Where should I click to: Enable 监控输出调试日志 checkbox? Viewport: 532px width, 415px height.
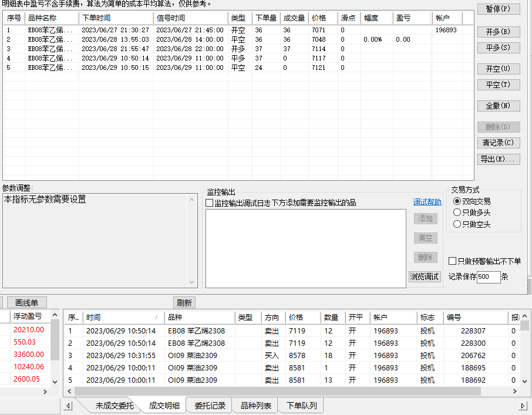(x=210, y=203)
